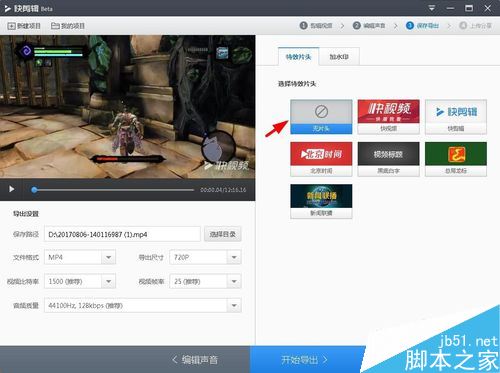Select the no-intro option thumbnail
The height and width of the screenshot is (373, 500).
tap(321, 117)
